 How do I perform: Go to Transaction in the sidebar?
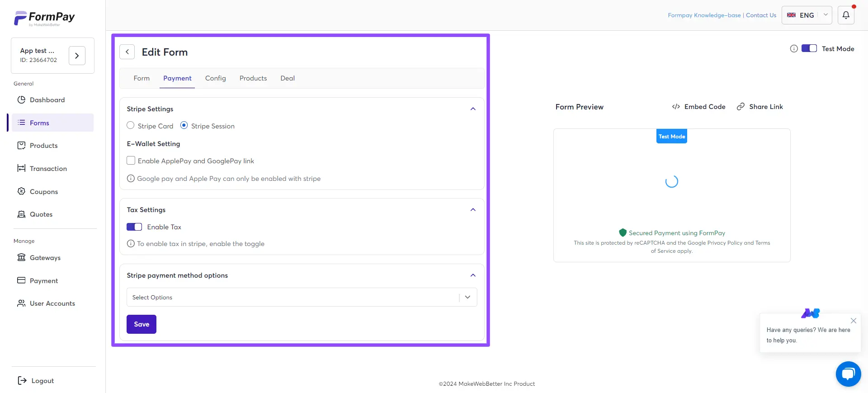click(48, 169)
